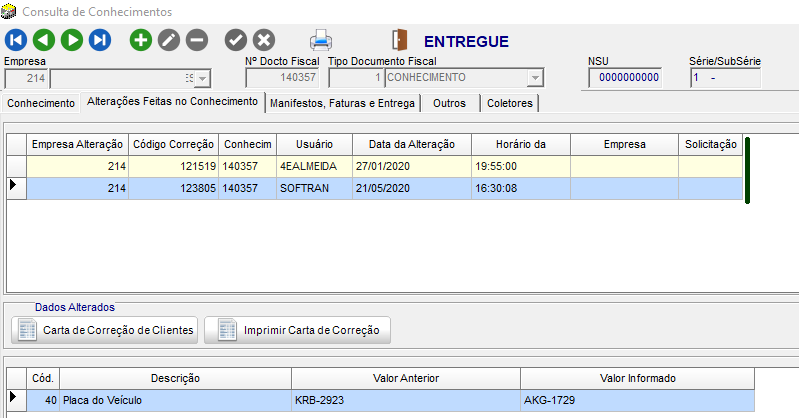Exit window using the door icon

(x=400, y=40)
